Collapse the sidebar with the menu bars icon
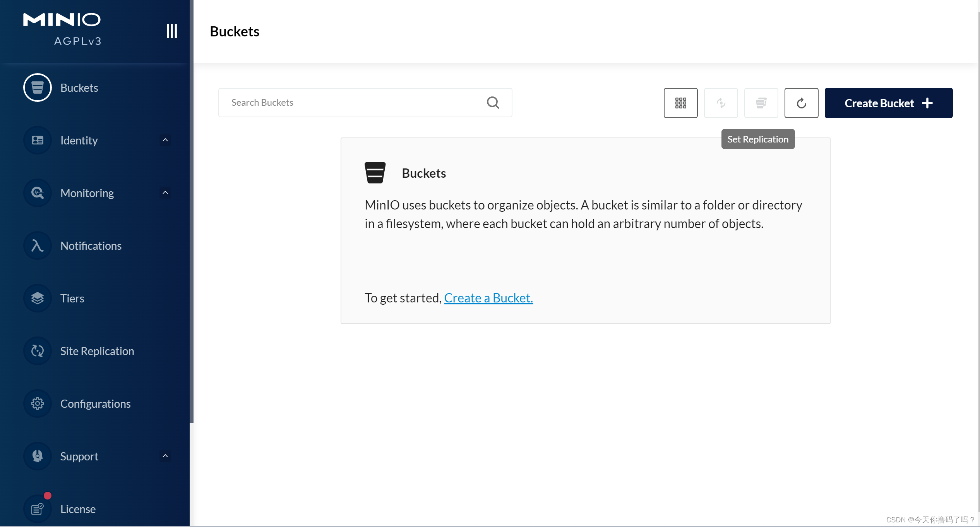 (171, 31)
